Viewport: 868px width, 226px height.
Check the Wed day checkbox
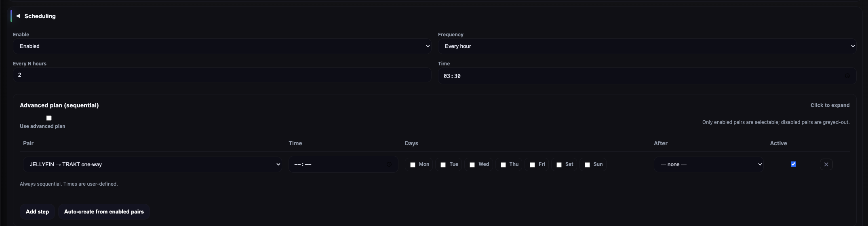[472, 165]
